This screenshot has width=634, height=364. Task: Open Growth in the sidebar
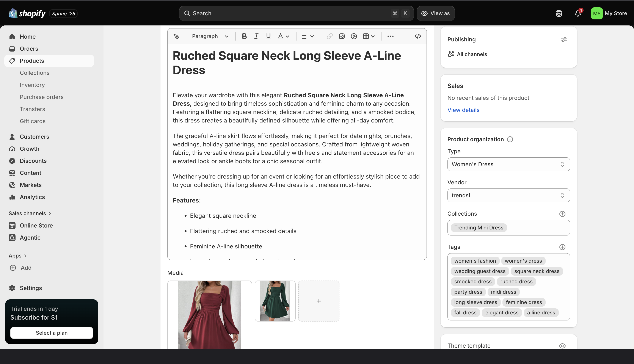click(x=49, y=149)
